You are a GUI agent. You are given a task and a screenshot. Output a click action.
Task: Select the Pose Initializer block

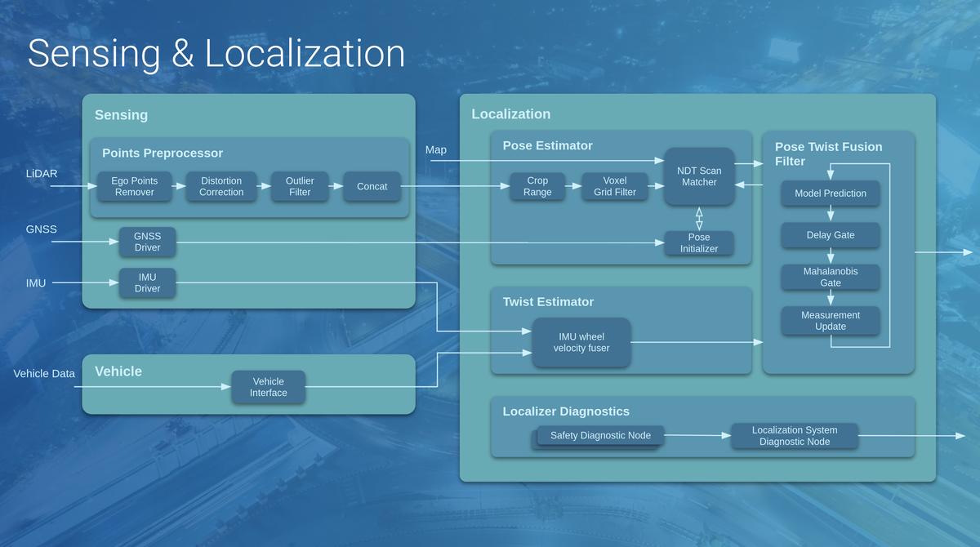(699, 242)
